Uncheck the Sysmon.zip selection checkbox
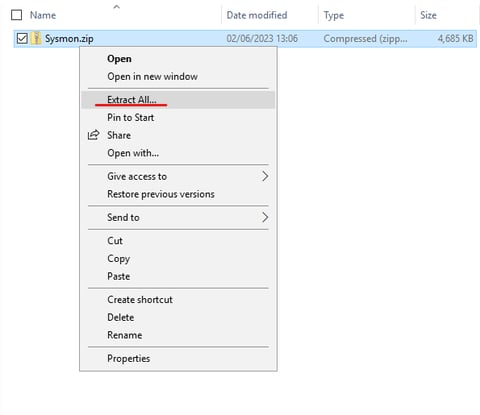The image size is (480, 415). coord(22,39)
